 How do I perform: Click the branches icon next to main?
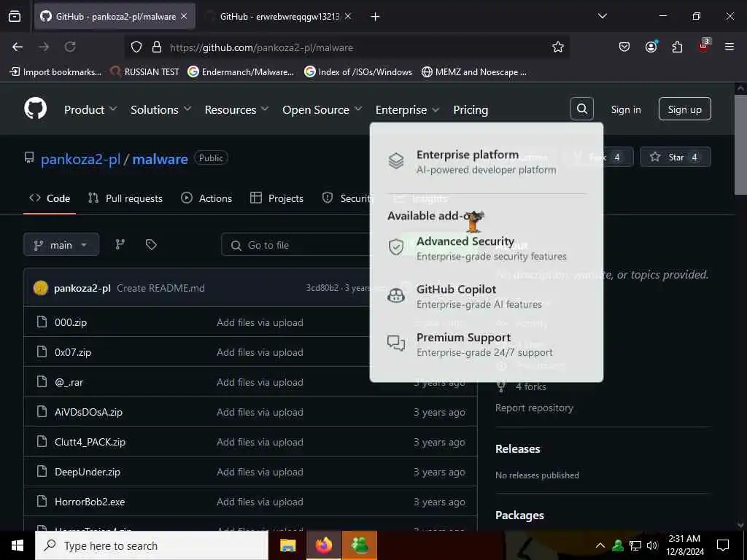[x=120, y=245]
